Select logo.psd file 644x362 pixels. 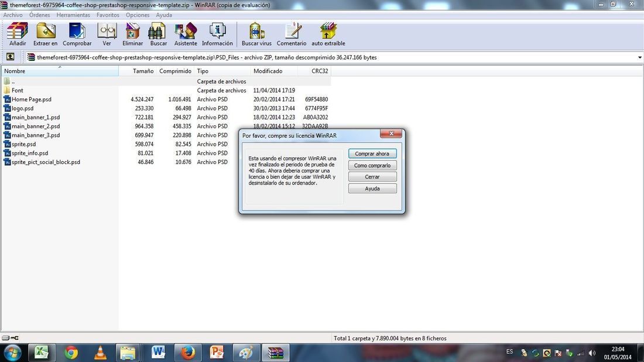[x=166, y=108]
